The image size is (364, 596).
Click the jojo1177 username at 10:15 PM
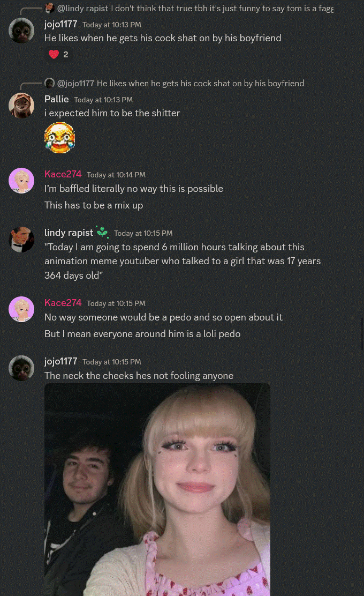click(60, 361)
